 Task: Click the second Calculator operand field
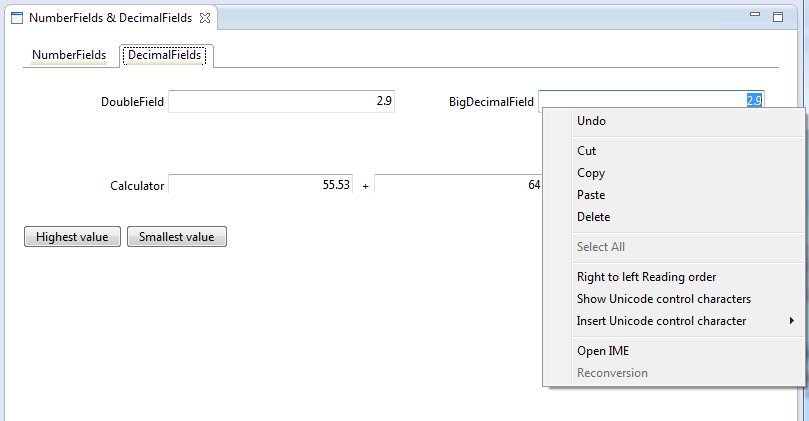point(458,184)
